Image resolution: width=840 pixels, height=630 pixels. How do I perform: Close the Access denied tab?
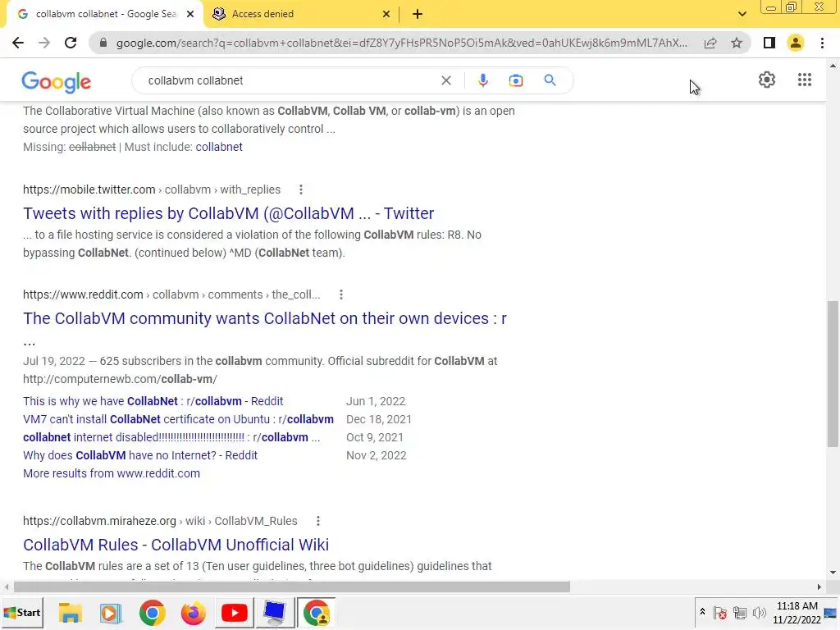386,15
